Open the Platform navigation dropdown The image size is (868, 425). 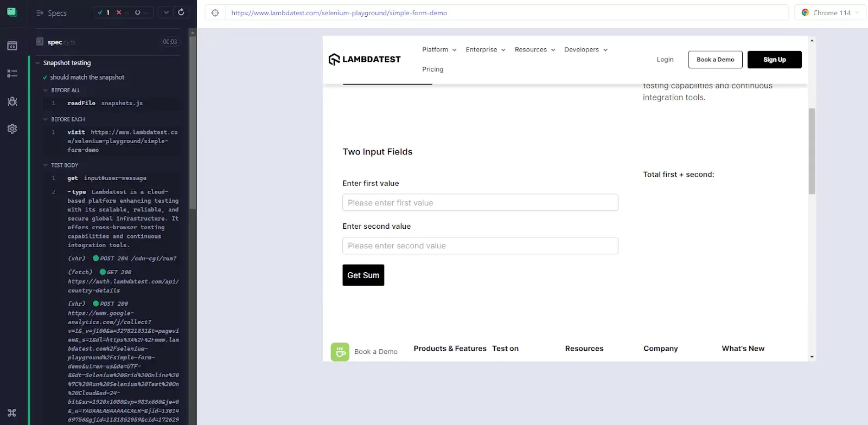click(439, 49)
